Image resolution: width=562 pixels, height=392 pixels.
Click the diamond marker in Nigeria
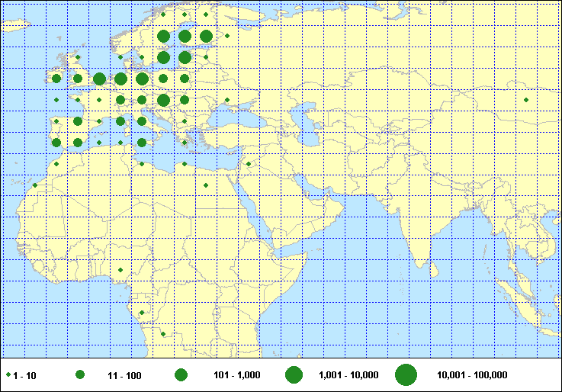(120, 269)
